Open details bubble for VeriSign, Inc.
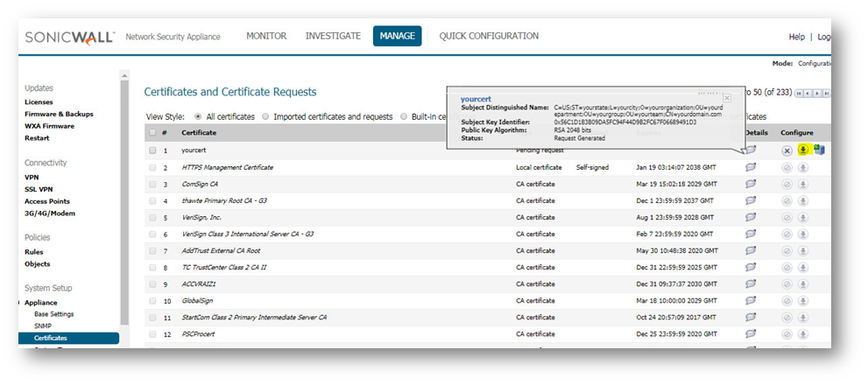This screenshot has height=385, width=868. point(751,217)
